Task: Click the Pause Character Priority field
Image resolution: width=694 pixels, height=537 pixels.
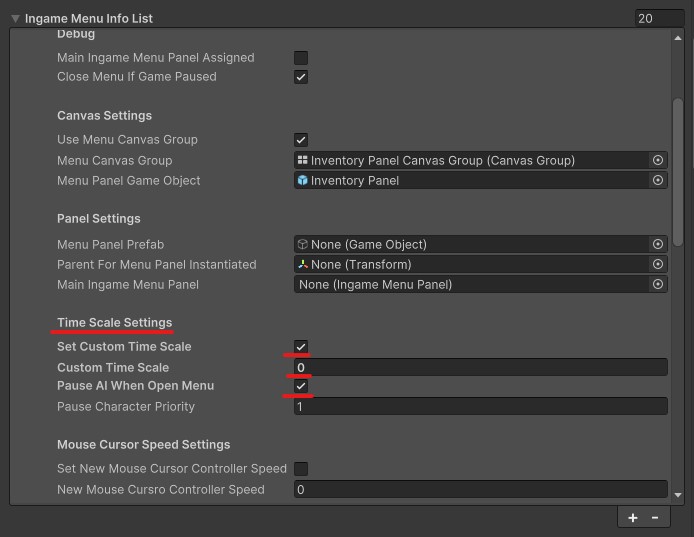Action: click(x=480, y=407)
